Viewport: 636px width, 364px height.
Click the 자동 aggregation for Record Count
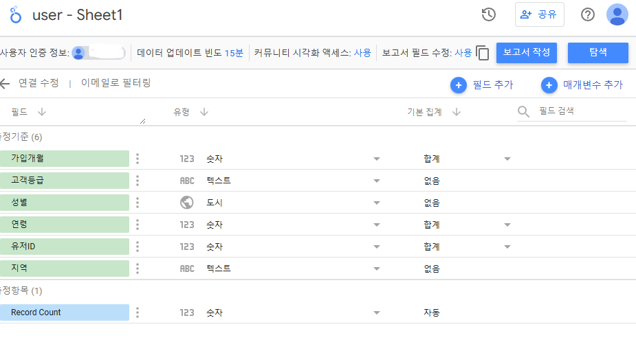[432, 312]
